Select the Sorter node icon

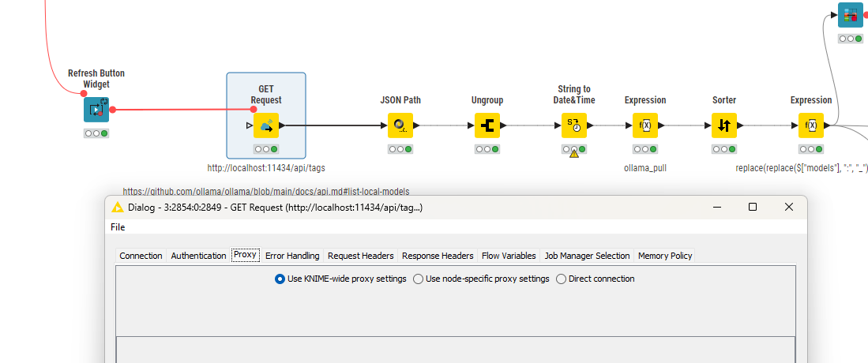tap(724, 125)
